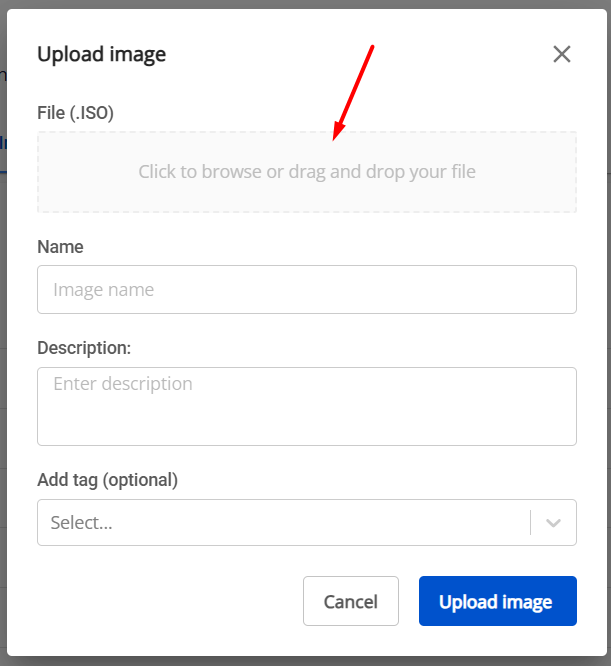The height and width of the screenshot is (666, 611).
Task: Click the "Description:" field label
Action: click(84, 348)
